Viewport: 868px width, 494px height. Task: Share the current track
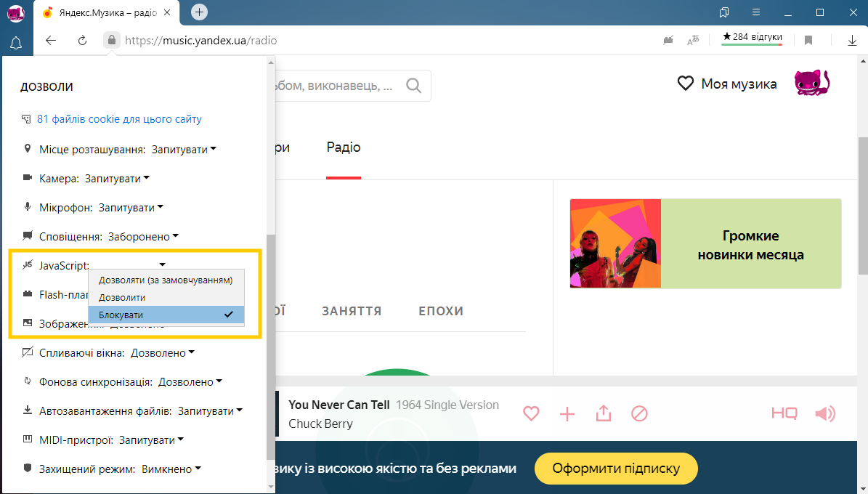pyautogui.click(x=604, y=413)
